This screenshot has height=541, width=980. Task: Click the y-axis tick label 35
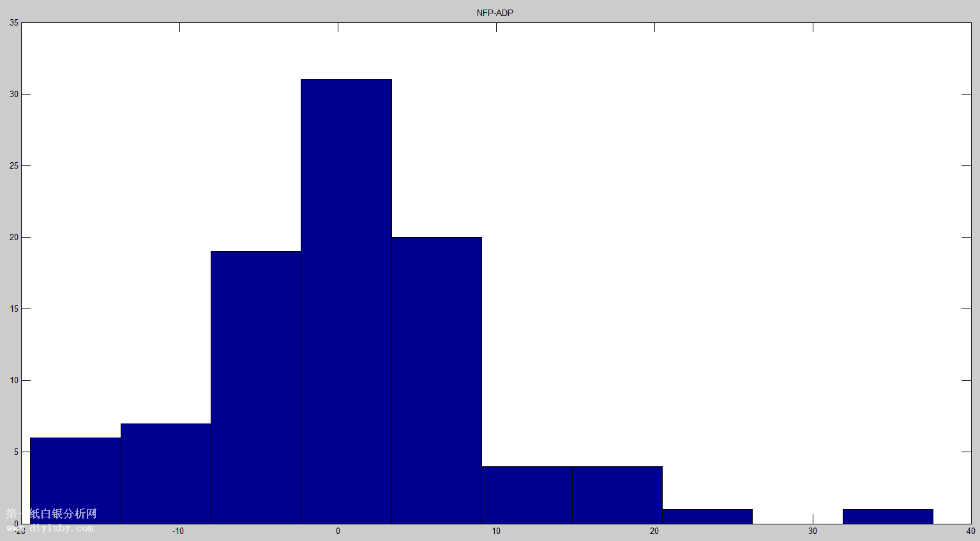(14, 23)
